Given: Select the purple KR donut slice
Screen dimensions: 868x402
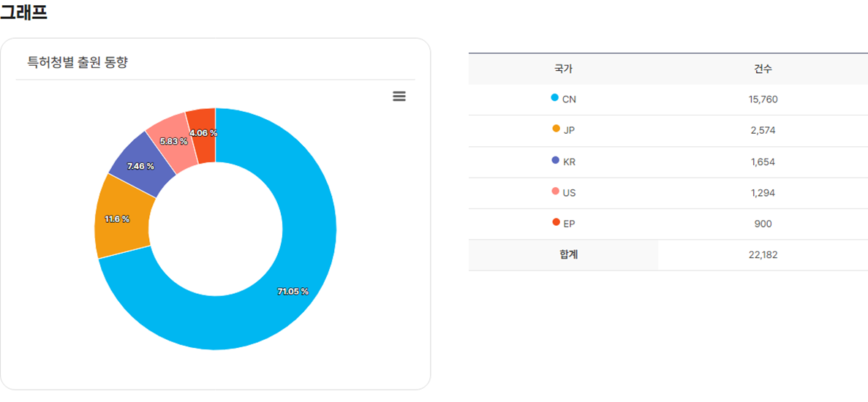Looking at the screenshot, I should pos(142,166).
